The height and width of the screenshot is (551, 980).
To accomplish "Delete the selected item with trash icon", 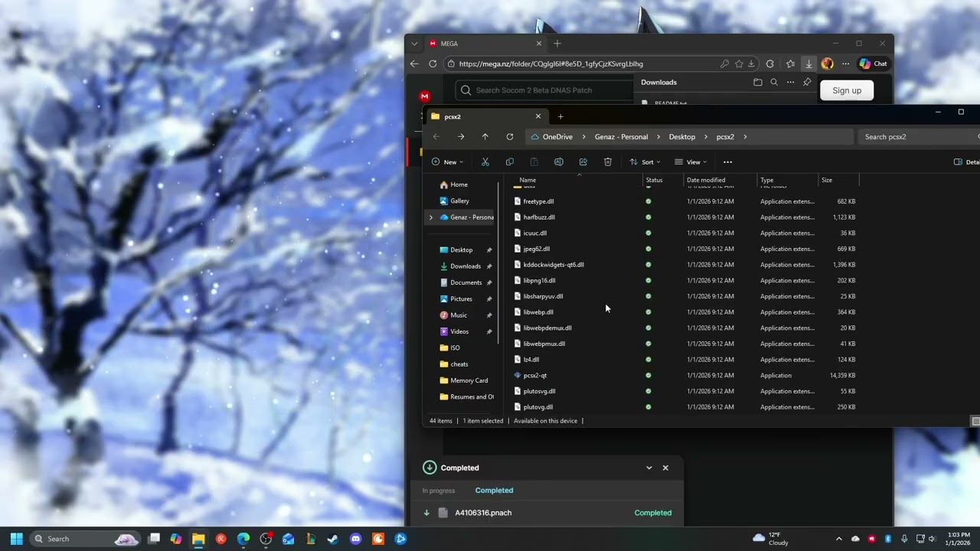I will (x=608, y=162).
